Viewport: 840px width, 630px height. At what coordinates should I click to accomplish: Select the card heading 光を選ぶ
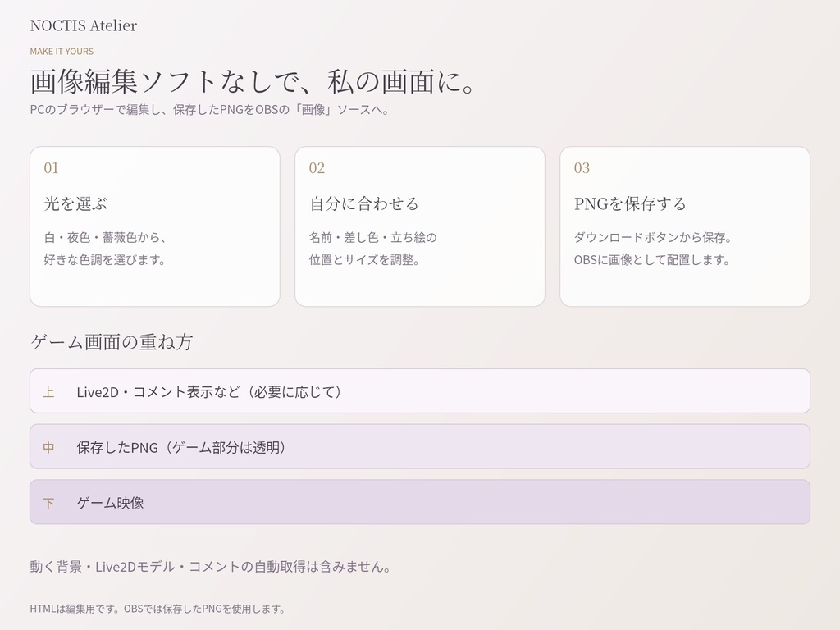(75, 203)
